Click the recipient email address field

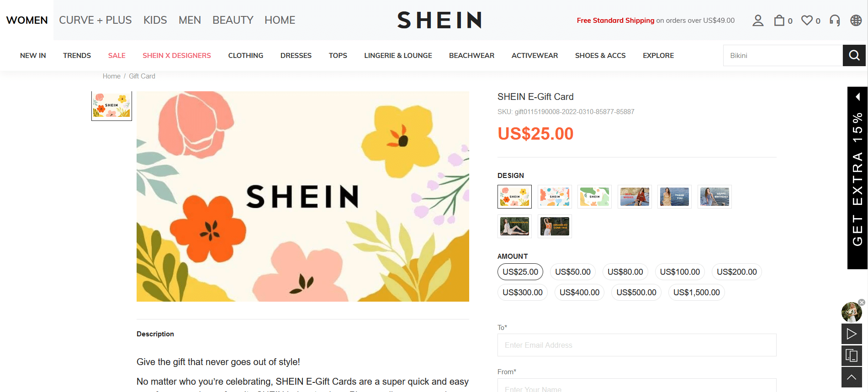tap(637, 345)
